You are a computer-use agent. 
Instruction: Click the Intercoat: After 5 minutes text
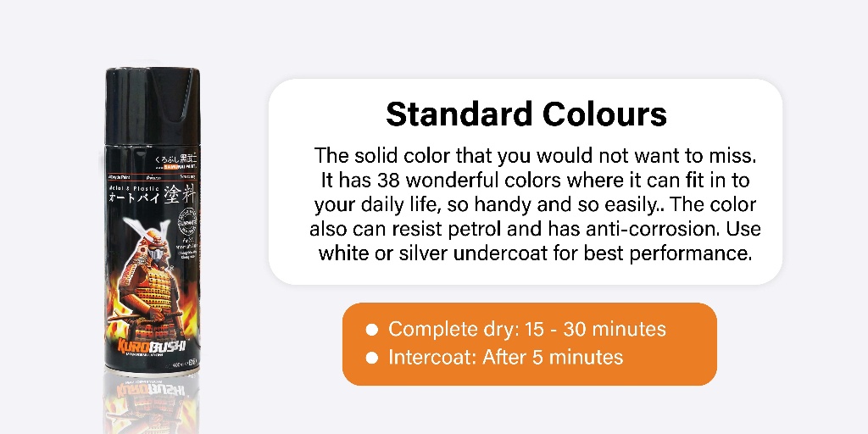click(x=505, y=357)
